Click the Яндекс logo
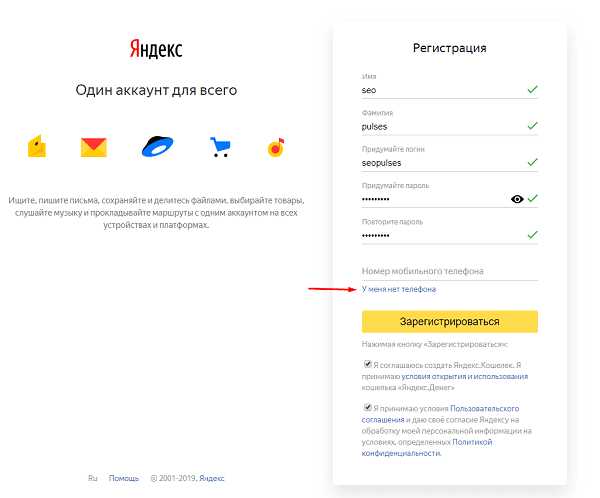The height and width of the screenshot is (498, 600). 156,49
